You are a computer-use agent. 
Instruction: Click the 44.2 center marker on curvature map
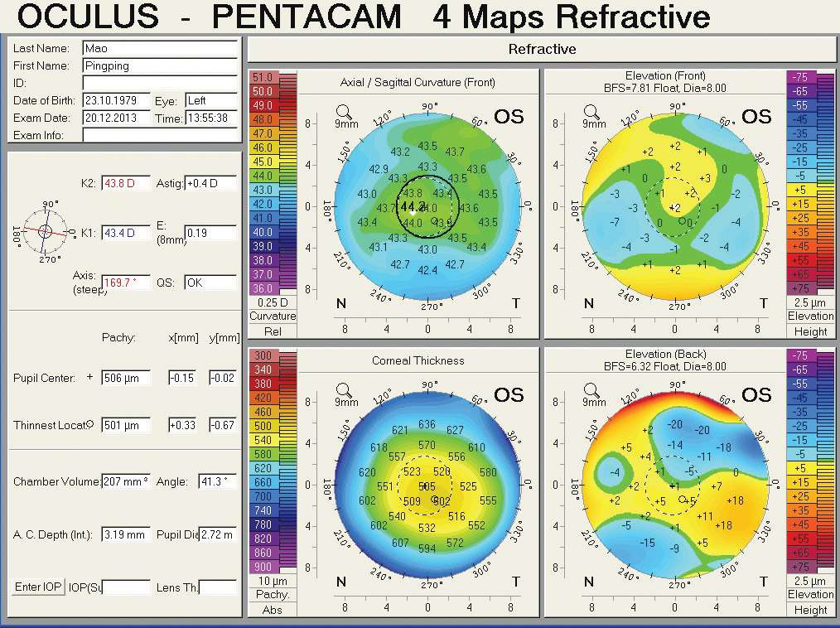point(412,207)
